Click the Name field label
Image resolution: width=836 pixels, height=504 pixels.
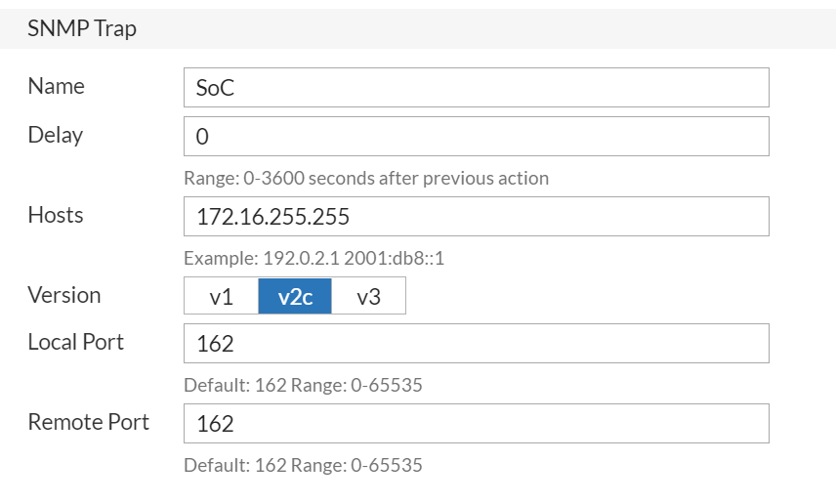pyautogui.click(x=57, y=86)
